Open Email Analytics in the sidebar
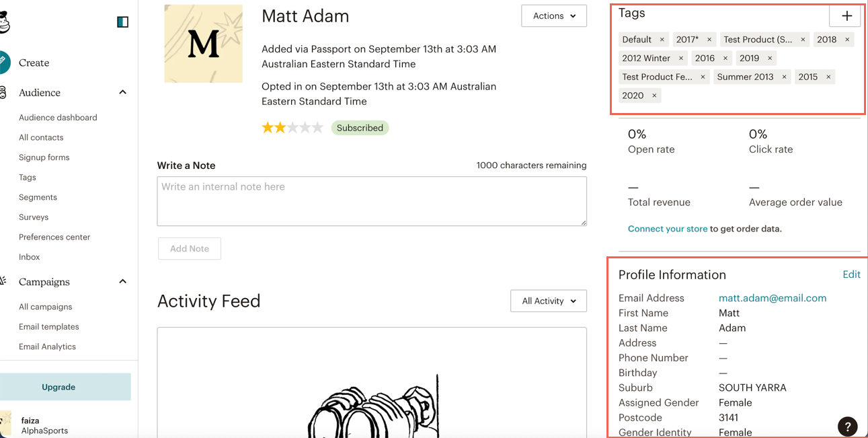 pyautogui.click(x=47, y=346)
